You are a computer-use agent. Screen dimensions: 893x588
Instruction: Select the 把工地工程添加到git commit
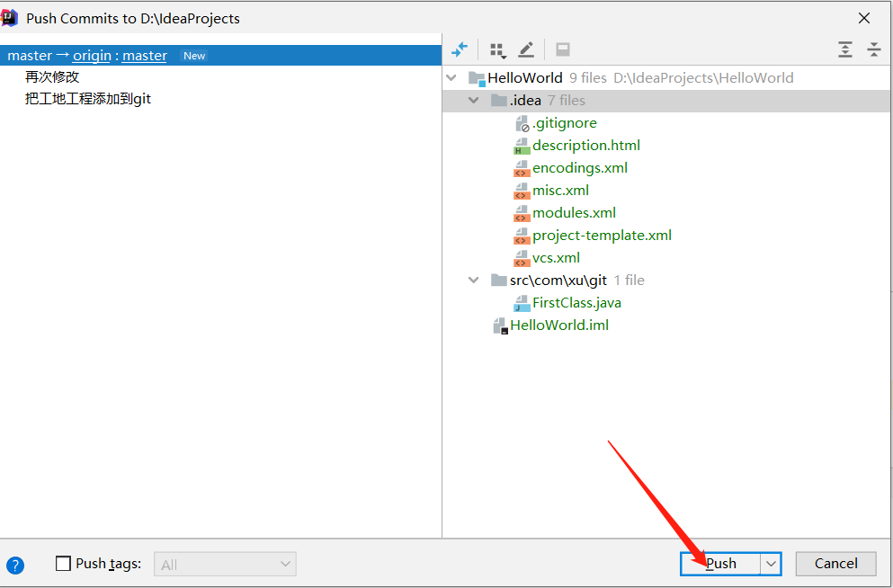tap(88, 99)
